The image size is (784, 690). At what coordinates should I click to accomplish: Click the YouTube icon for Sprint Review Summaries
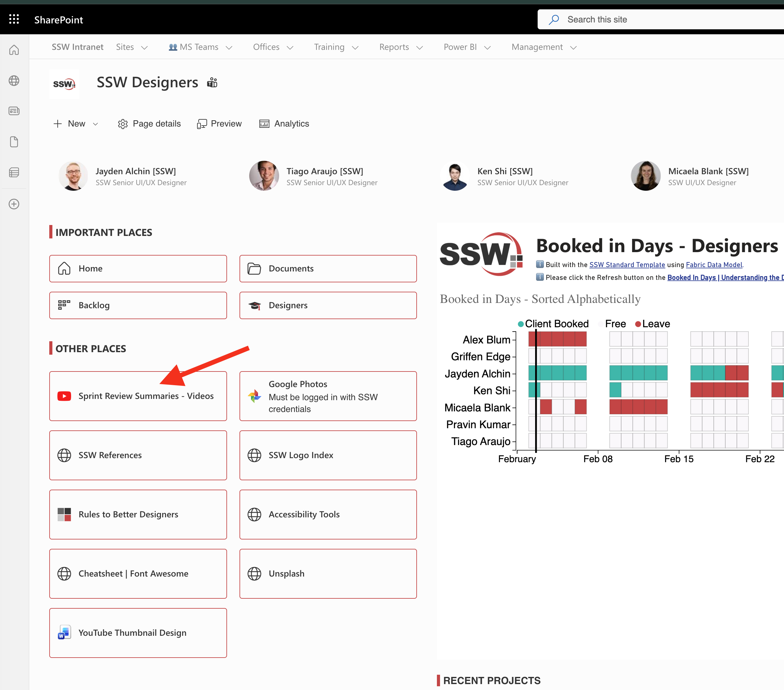64,396
